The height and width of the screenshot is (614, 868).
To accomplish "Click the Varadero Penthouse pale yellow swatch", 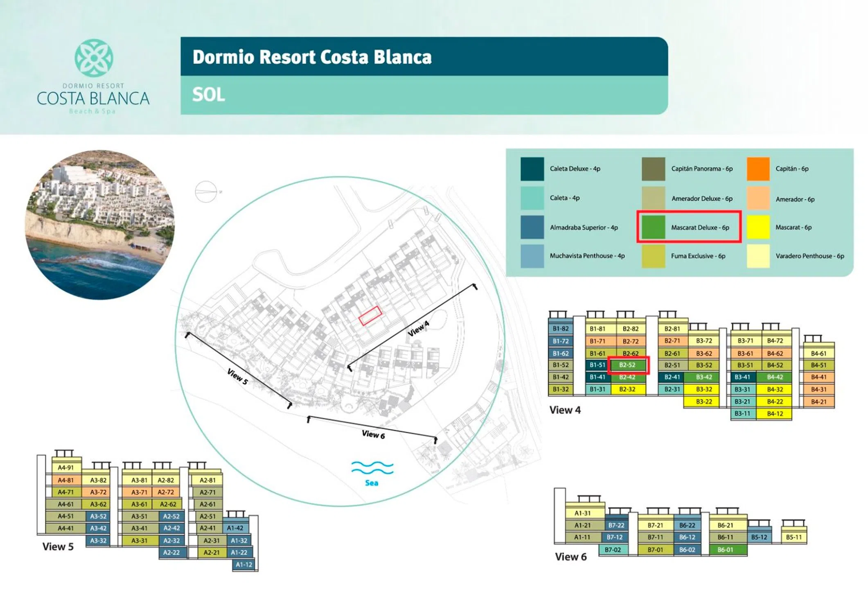I will 758,256.
